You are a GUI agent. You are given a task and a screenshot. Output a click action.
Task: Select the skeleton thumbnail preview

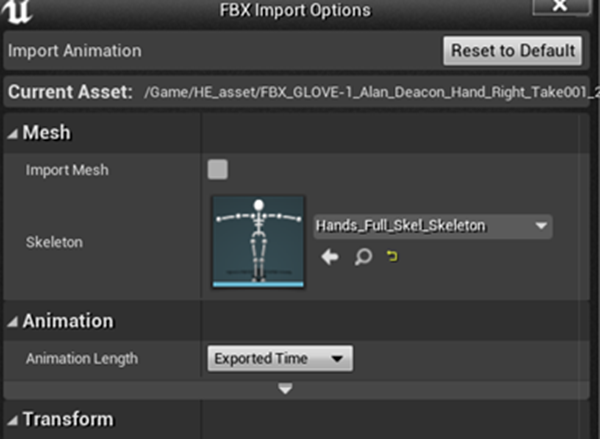pyautogui.click(x=258, y=242)
